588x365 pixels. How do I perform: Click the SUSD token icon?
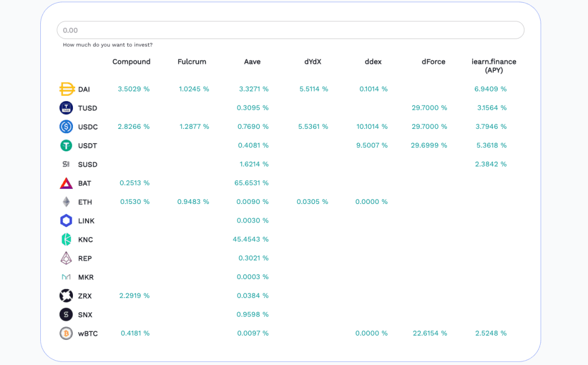(x=66, y=164)
